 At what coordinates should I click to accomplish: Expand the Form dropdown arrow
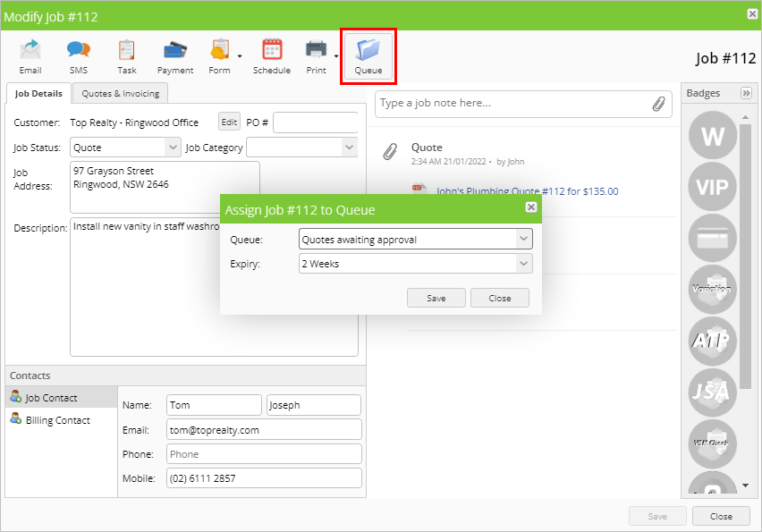pos(240,56)
